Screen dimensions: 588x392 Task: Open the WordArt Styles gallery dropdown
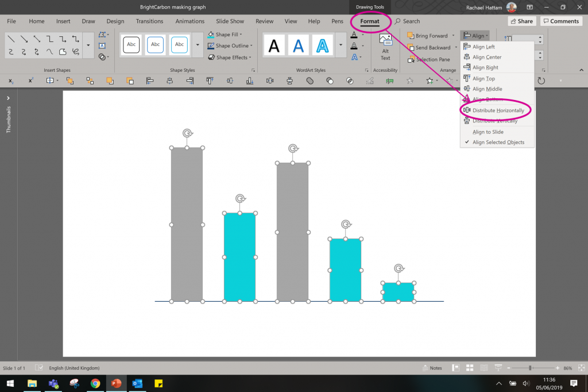pyautogui.click(x=339, y=46)
